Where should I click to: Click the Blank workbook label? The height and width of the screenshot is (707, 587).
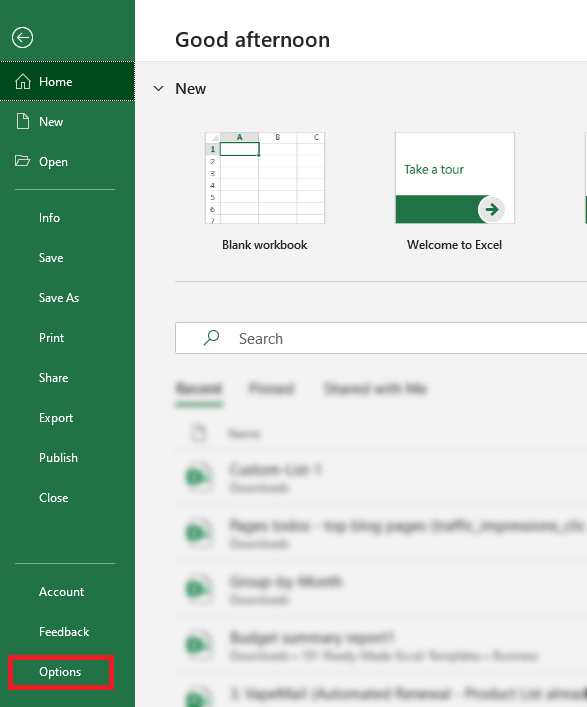(x=265, y=245)
